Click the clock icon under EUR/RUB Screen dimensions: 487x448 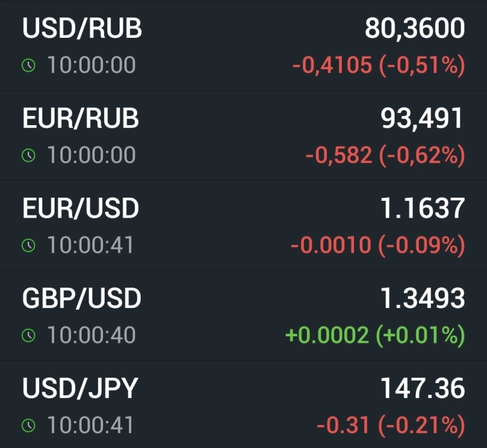pos(28,155)
